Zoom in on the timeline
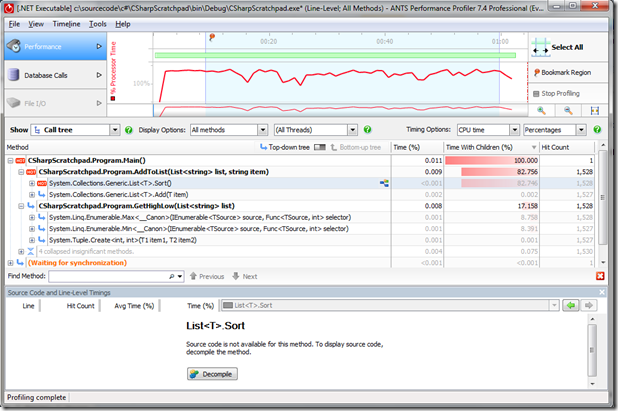The width and height of the screenshot is (618, 411). pyautogui.click(x=542, y=111)
